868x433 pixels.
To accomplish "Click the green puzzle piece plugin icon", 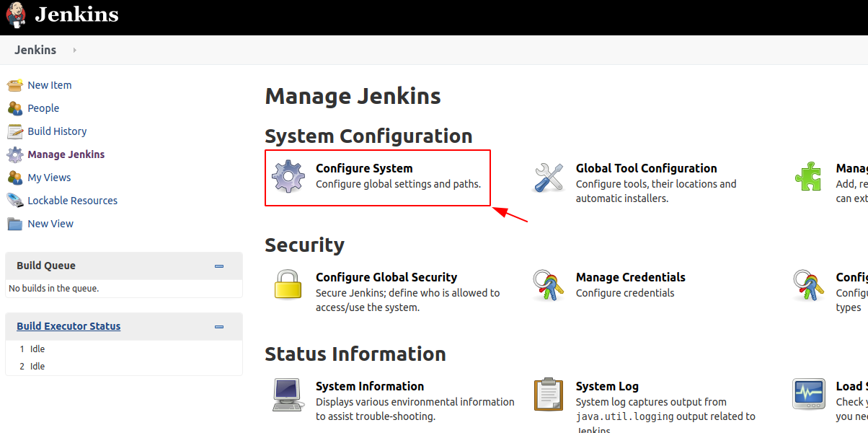I will pos(808,177).
